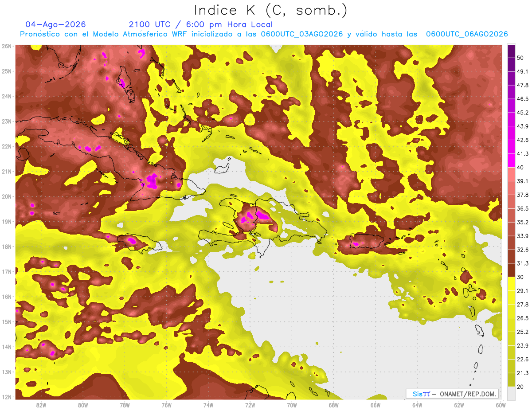Click the latitude axis label "20N"
532x411 pixels.
click(x=6, y=196)
